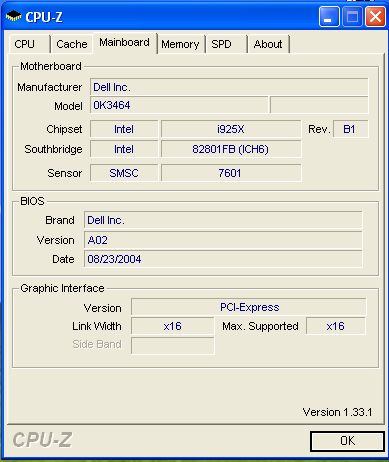Click the Sensor vendor SMSC field
Image resolution: width=389 pixels, height=462 pixels.
coord(124,173)
